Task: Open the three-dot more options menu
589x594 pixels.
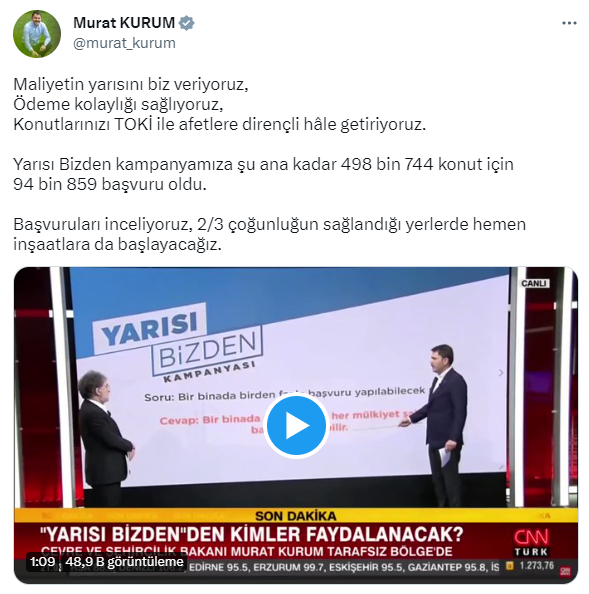Action: (x=569, y=23)
